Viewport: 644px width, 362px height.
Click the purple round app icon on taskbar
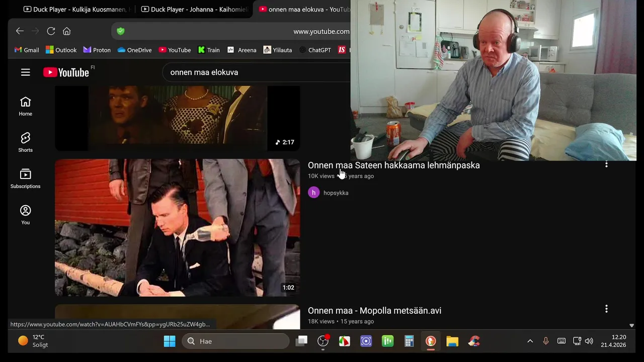[366, 341]
